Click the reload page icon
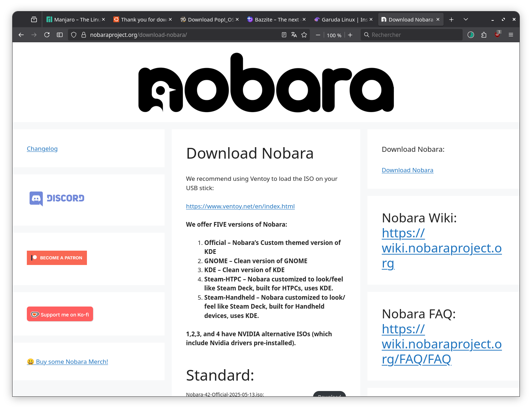Image resolution: width=532 pixels, height=410 pixels. point(47,35)
